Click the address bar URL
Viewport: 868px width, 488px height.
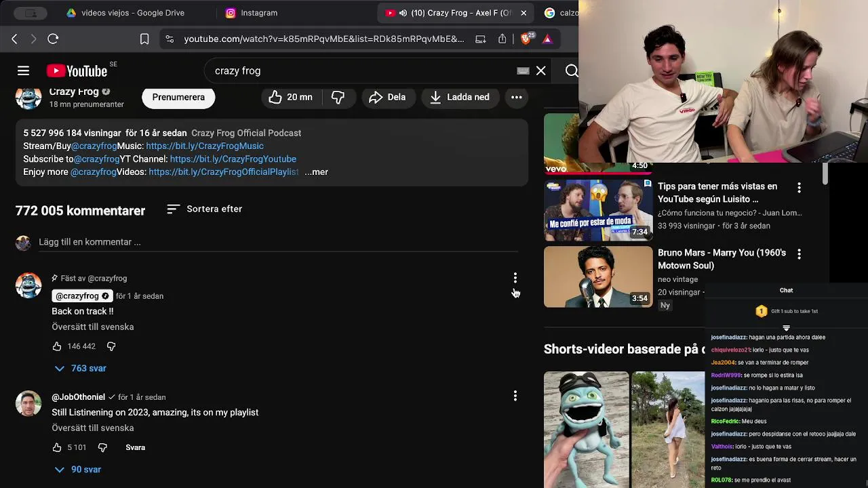coord(323,39)
